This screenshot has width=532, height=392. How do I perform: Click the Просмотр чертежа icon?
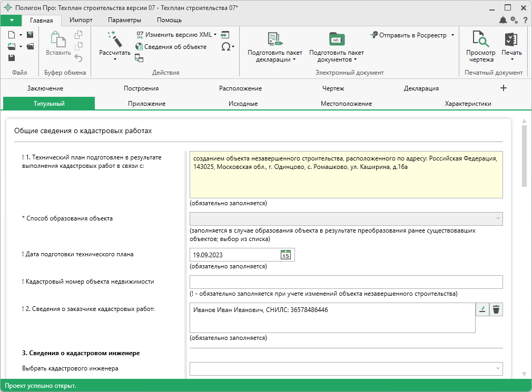tap(480, 39)
